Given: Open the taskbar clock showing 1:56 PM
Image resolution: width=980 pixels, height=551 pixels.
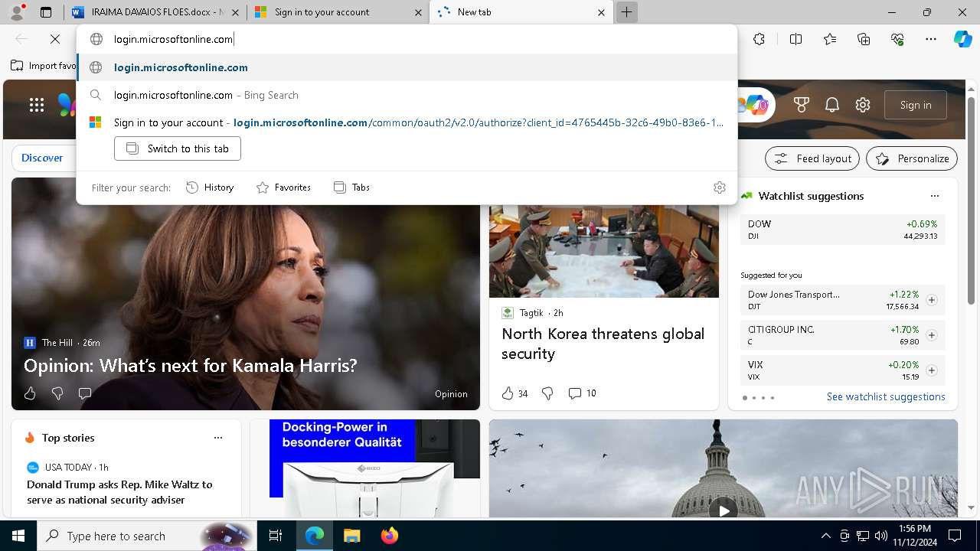Looking at the screenshot, I should (915, 536).
